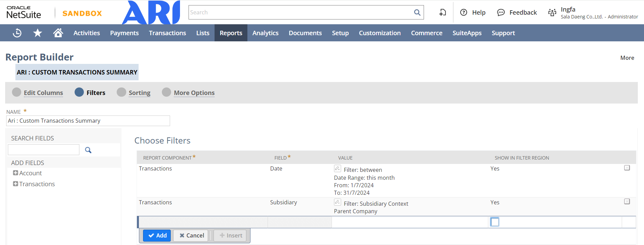Image resolution: width=644 pixels, height=245 pixels.
Task: Open the Documents menu
Action: [305, 33]
